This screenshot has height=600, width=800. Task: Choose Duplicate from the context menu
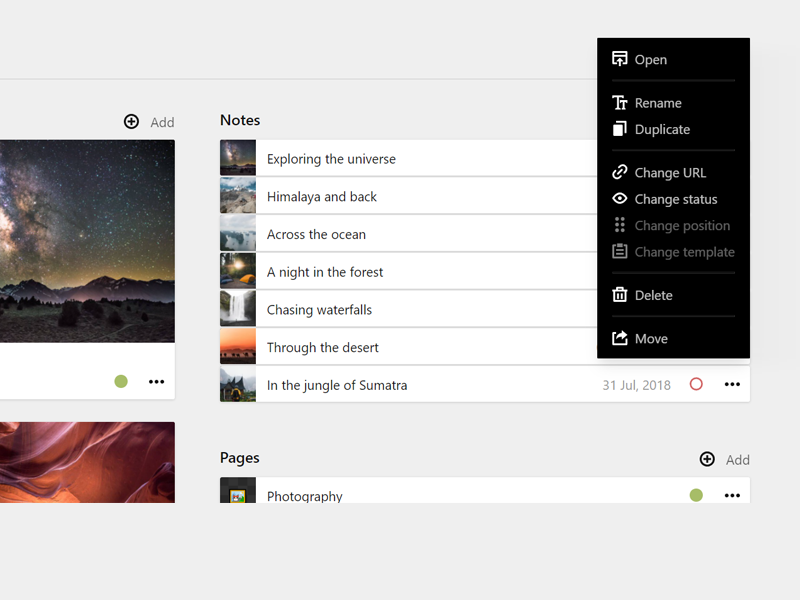pos(662,130)
